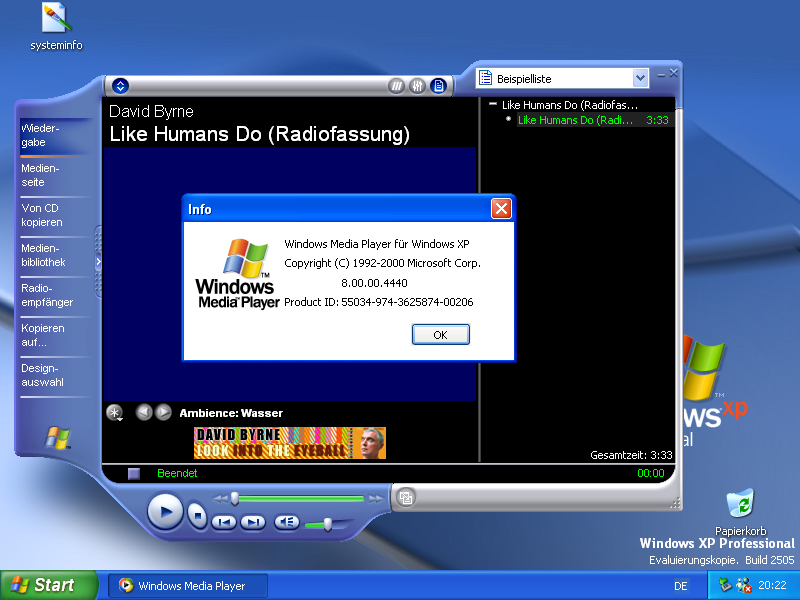
Task: Skip to next track
Action: click(x=253, y=522)
